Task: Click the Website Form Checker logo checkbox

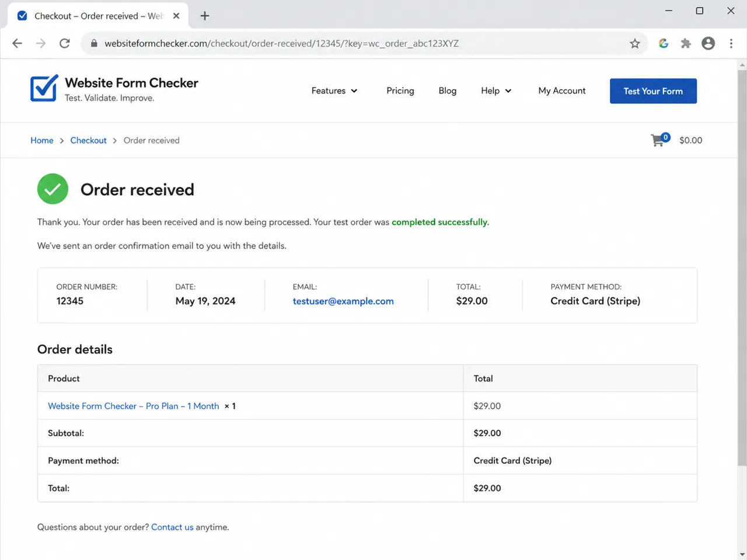Action: 44,88
